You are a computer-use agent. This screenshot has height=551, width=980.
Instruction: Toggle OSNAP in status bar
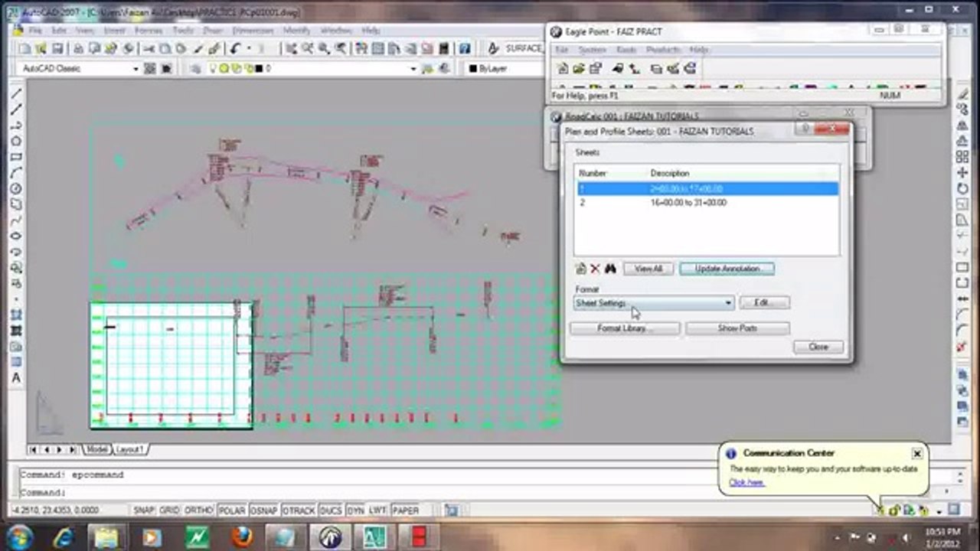pyautogui.click(x=264, y=510)
